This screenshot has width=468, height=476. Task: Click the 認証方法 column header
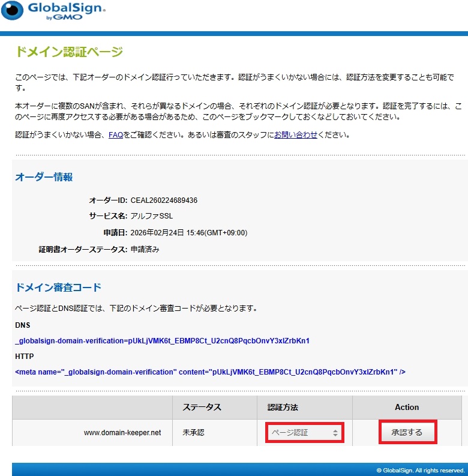coord(282,407)
